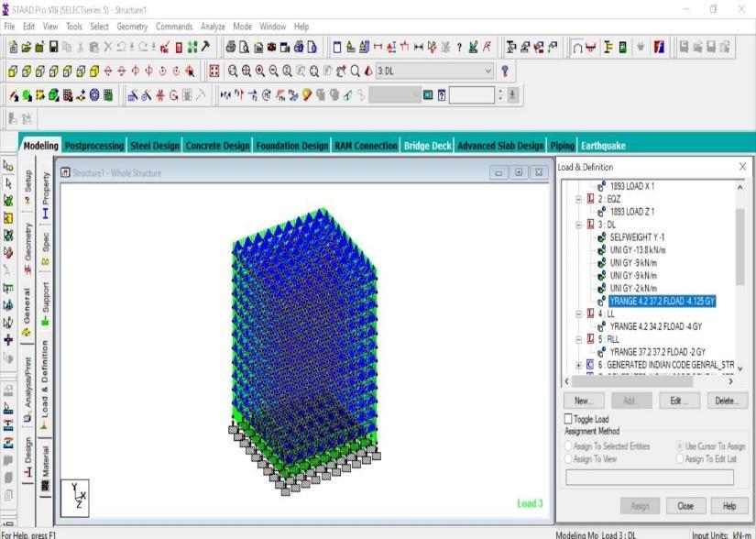Click the red G rotate icon
The image size is (756, 539).
pos(173,95)
